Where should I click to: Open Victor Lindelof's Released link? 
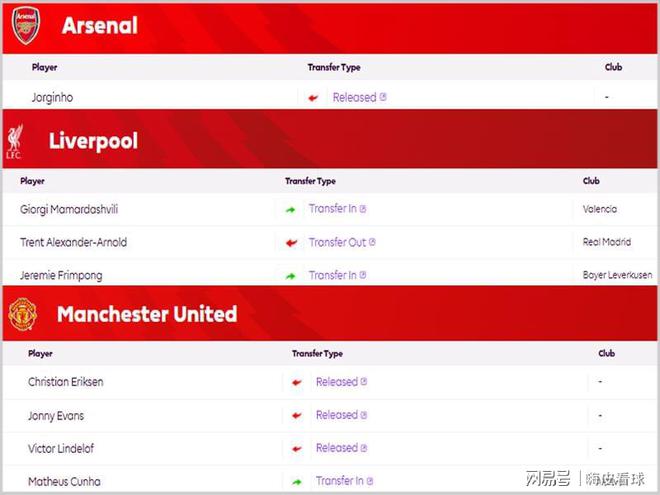pyautogui.click(x=337, y=448)
